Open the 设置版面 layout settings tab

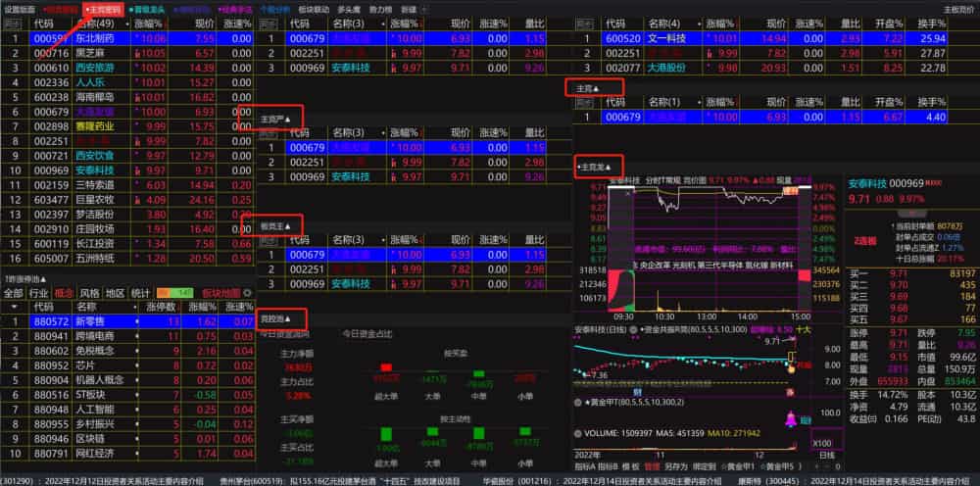[x=20, y=10]
